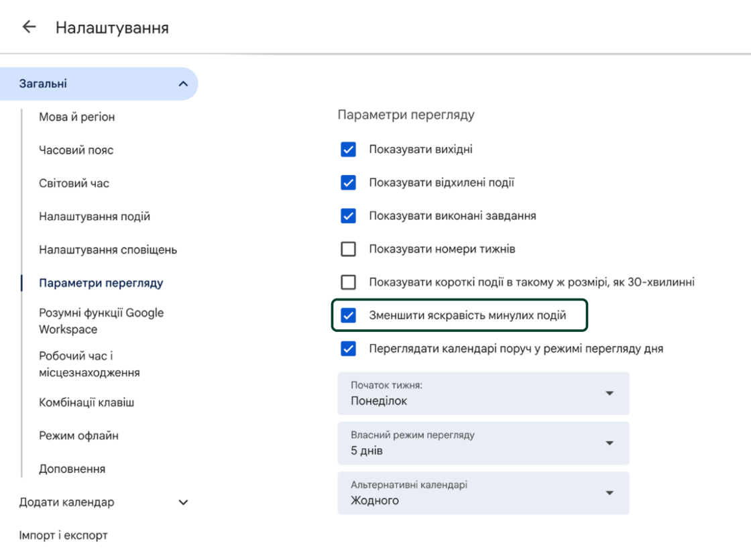Open the Власний режим перегляду dropdown
This screenshot has width=751, height=560.
point(483,443)
